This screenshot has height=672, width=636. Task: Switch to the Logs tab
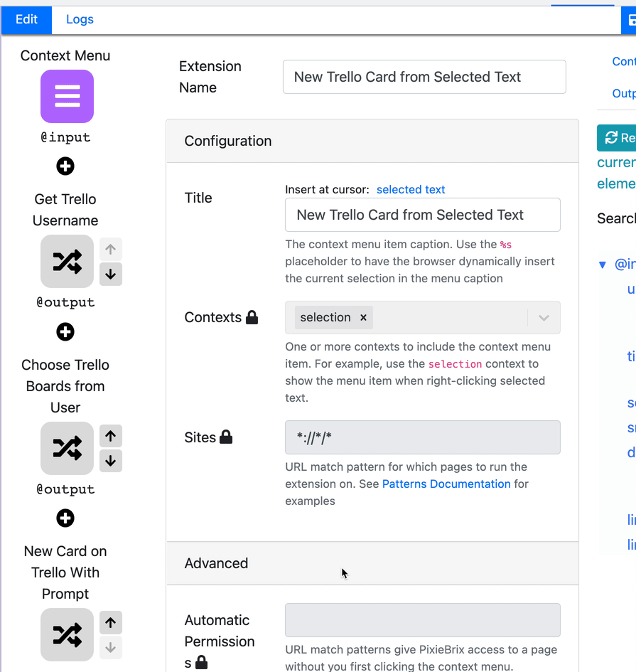click(80, 19)
